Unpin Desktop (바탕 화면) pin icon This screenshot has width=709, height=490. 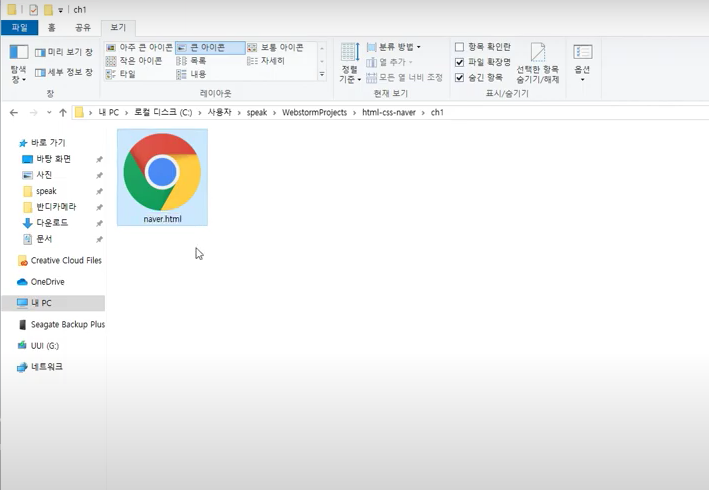(99, 160)
